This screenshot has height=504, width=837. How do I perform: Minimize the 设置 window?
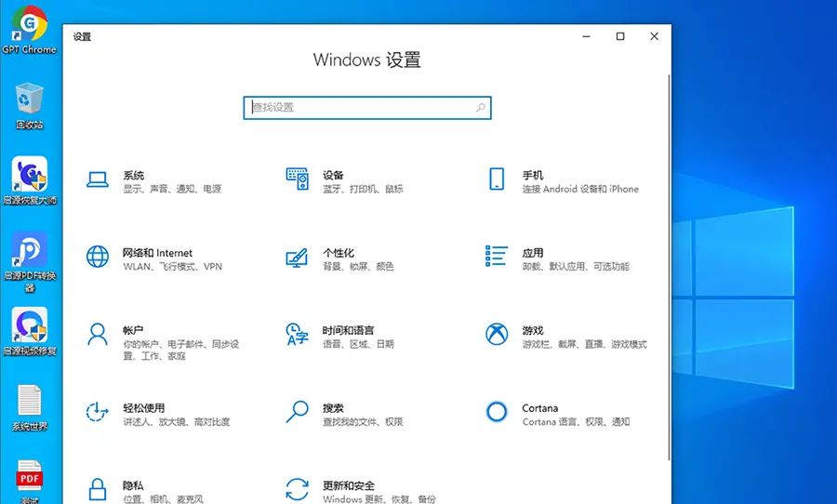[x=587, y=36]
